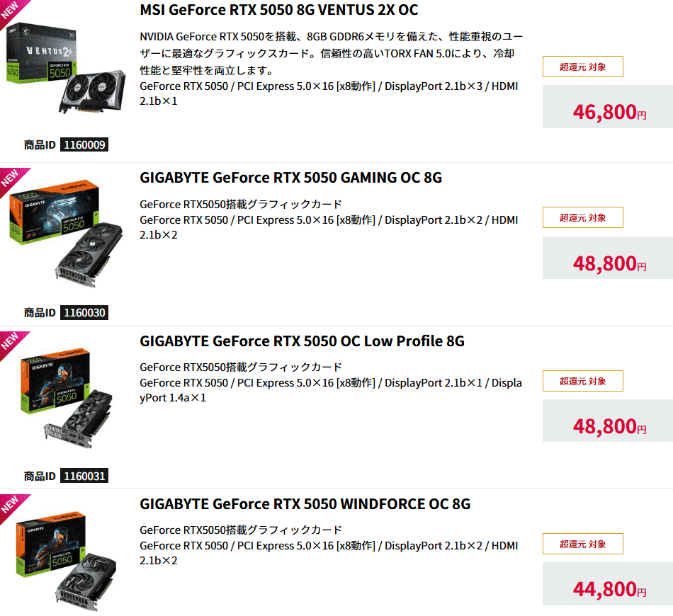Click the NEW ribbon badge on the MSI card

point(11,11)
